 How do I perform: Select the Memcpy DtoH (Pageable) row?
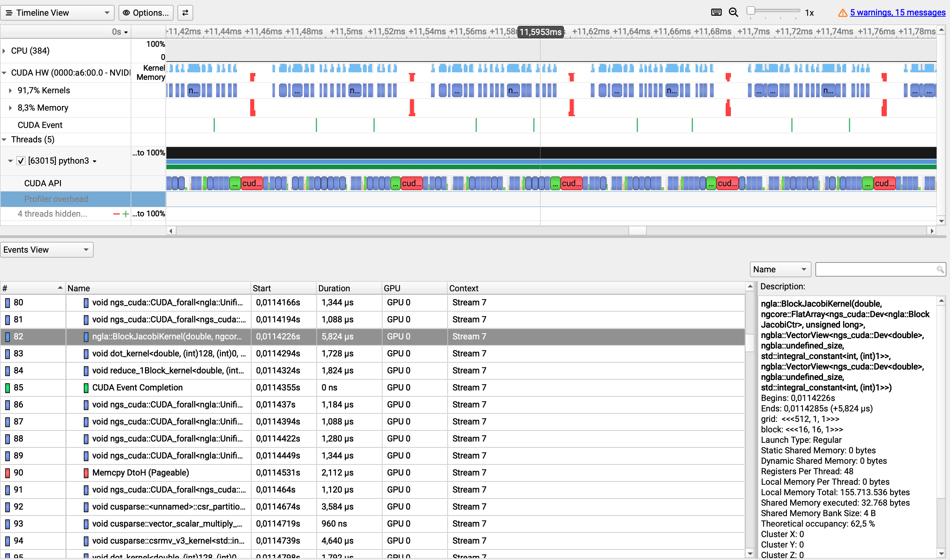372,473
